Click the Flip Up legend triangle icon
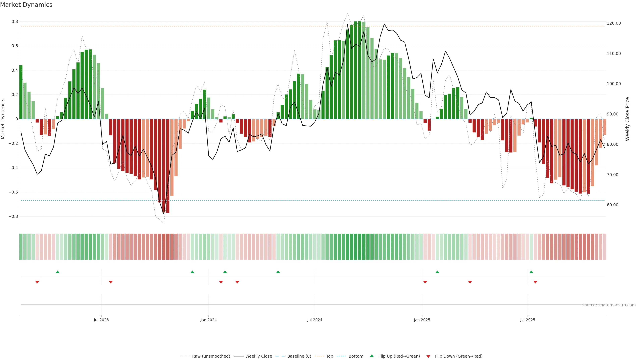This screenshot has height=362, width=644. (372, 356)
